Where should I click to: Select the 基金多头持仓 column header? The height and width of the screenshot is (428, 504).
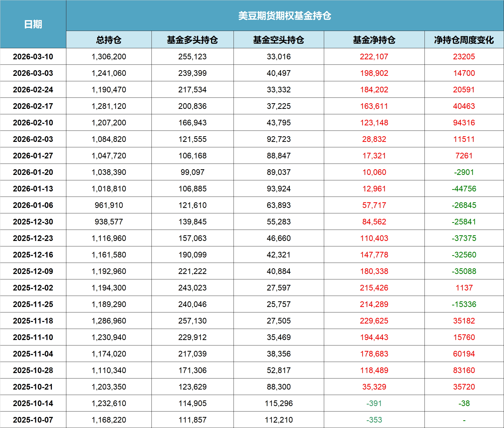click(x=192, y=40)
